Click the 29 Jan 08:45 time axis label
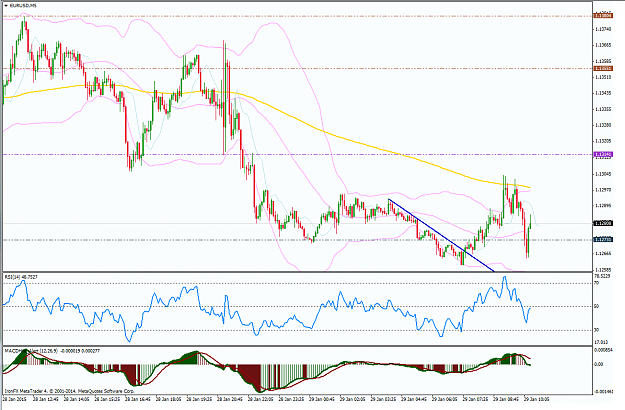This screenshot has width=625, height=410. coord(506,398)
